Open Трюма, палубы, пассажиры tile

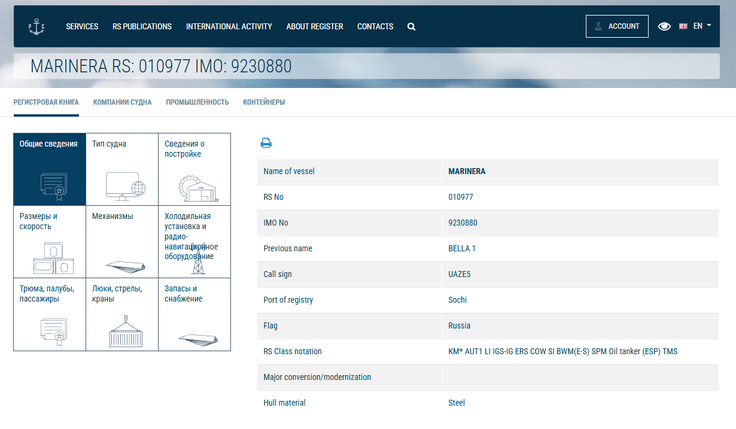coord(49,315)
